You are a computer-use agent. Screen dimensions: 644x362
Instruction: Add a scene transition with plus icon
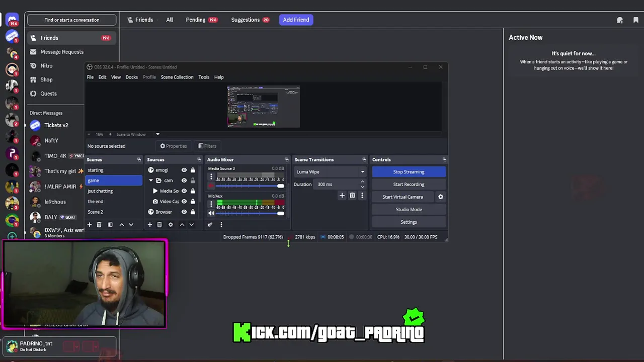pyautogui.click(x=342, y=196)
